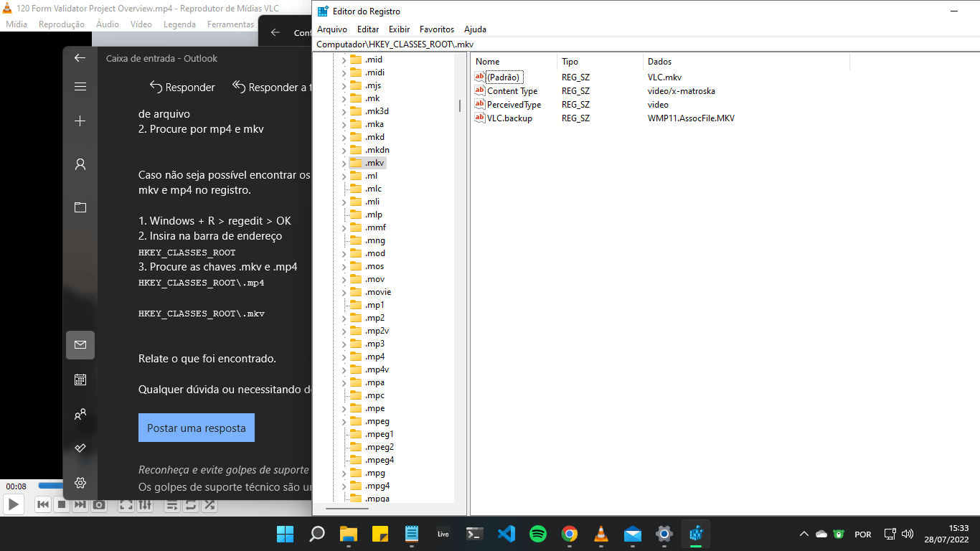Select the .movie key in tree

377,292
